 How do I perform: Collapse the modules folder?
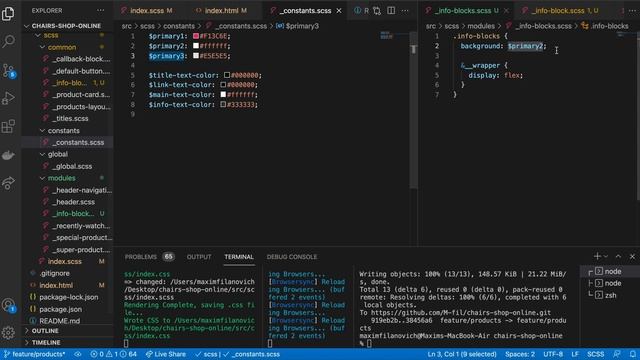click(x=61, y=178)
